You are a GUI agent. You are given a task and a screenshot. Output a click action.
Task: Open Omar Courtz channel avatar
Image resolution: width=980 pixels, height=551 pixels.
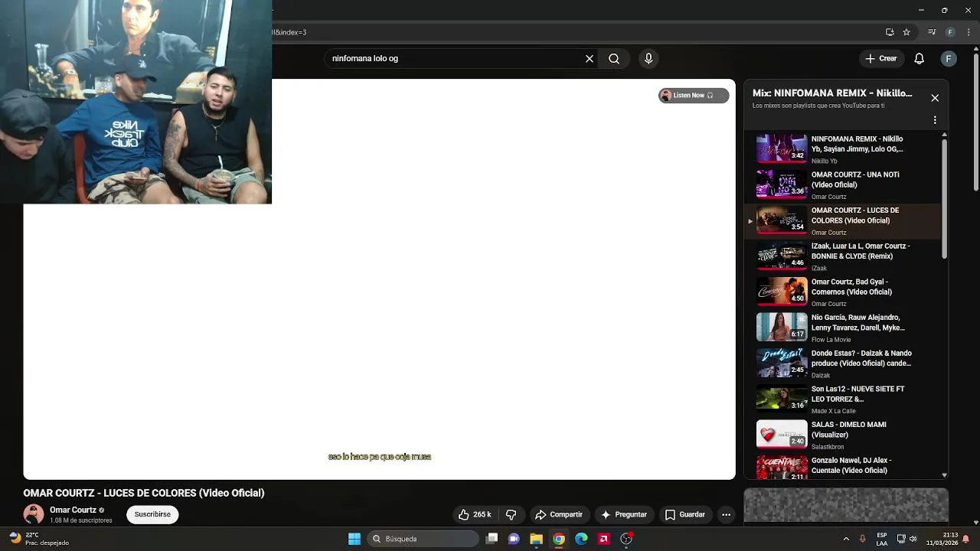[34, 514]
